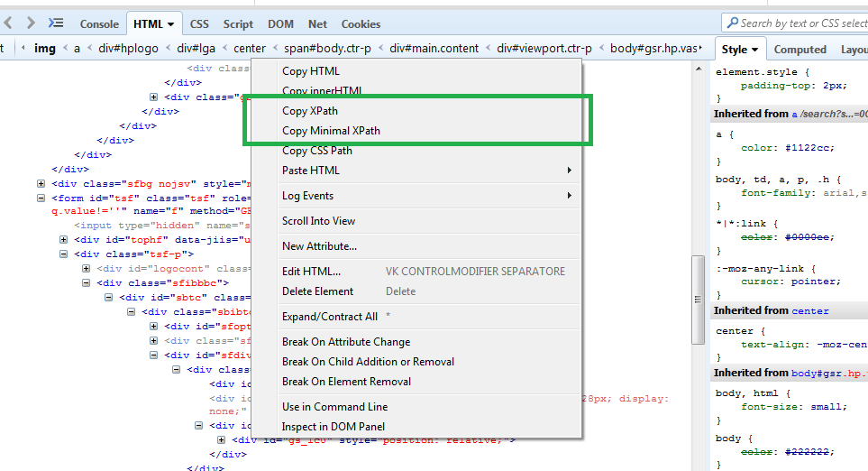Viewport: 868px width, 471px height.
Task: Collapse the form id tsf node
Action: coord(41,198)
